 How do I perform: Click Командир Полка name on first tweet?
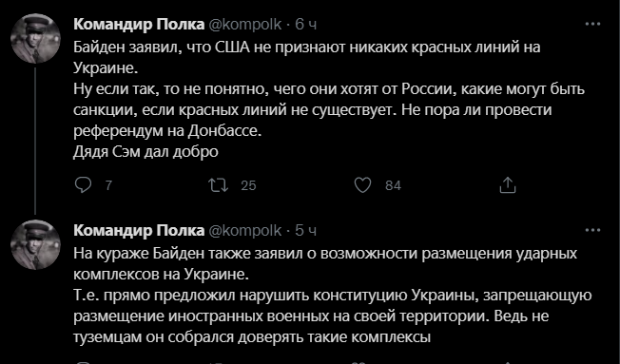(139, 25)
